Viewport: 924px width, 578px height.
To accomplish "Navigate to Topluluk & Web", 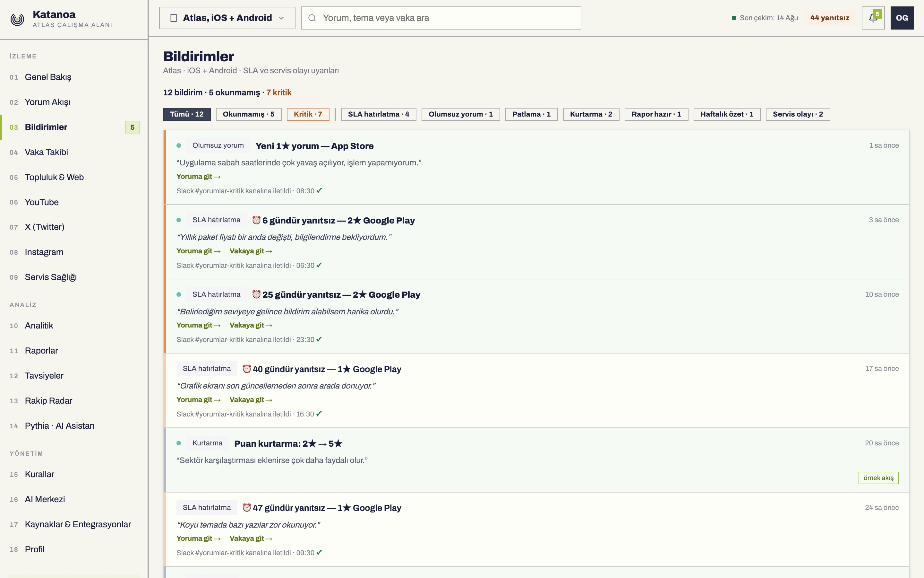I will click(x=74, y=177).
